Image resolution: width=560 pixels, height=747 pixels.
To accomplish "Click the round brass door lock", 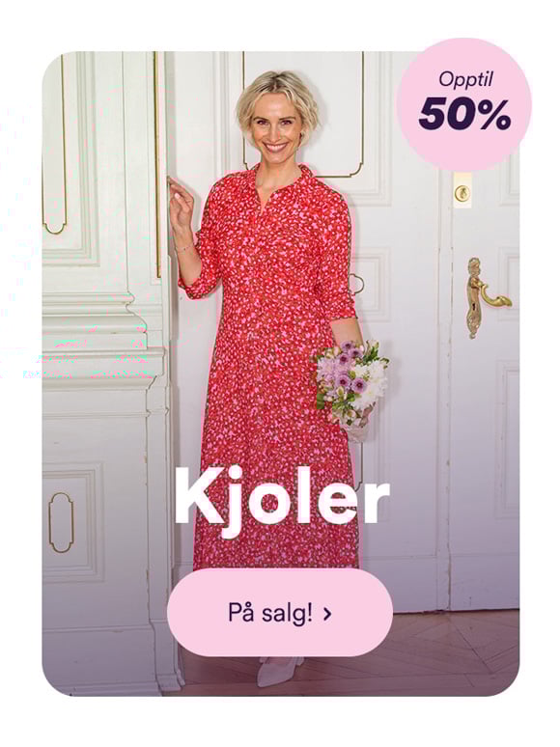I will [462, 192].
